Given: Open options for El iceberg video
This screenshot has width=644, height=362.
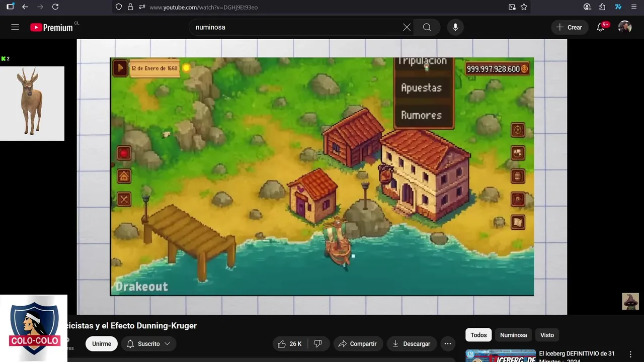Looking at the screenshot, I should [630, 354].
